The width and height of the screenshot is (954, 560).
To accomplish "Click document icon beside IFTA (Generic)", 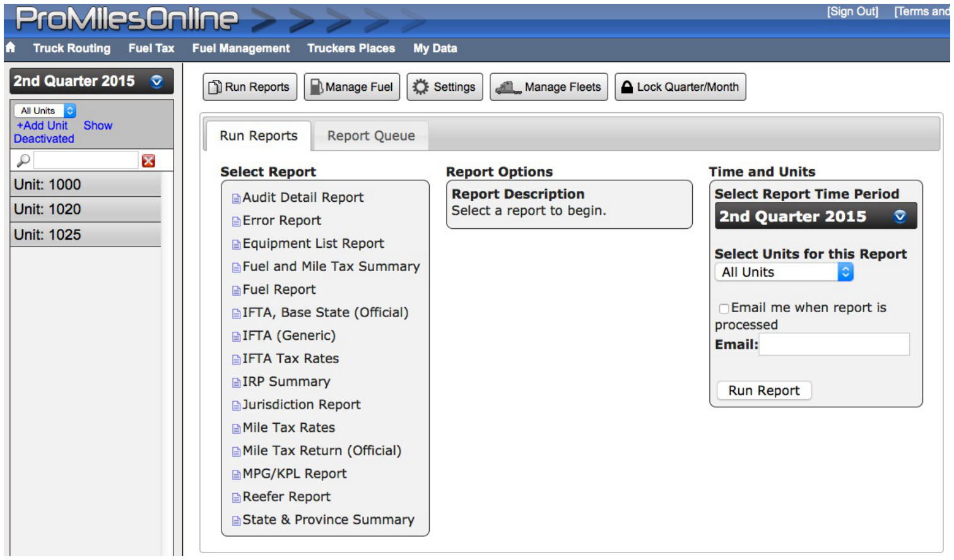I will point(236,337).
